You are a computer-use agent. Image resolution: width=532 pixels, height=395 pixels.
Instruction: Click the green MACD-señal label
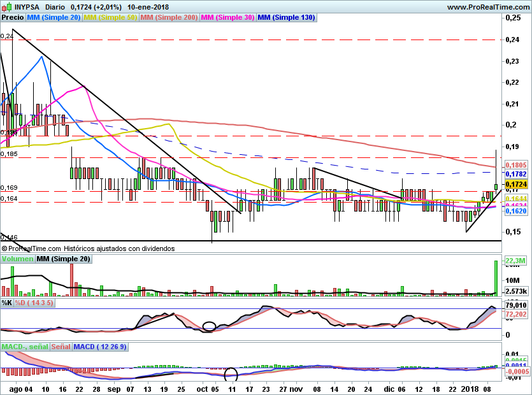pos(24,347)
